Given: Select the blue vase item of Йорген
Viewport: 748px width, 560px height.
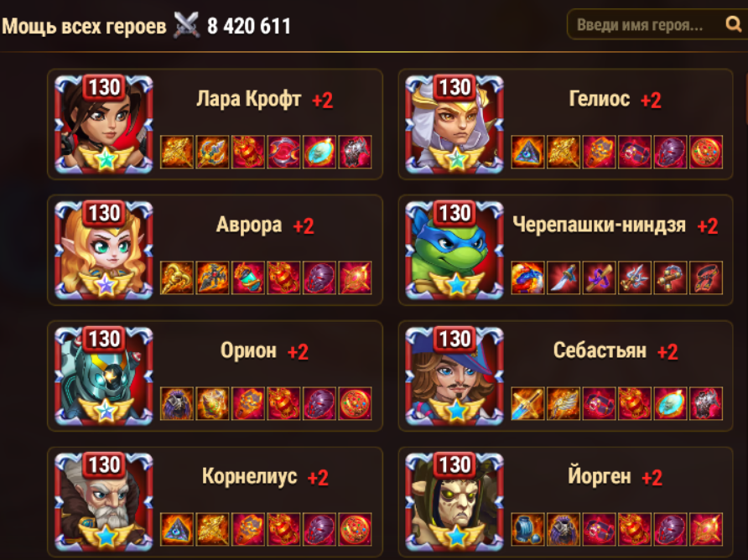Looking at the screenshot, I should pyautogui.click(x=527, y=529).
